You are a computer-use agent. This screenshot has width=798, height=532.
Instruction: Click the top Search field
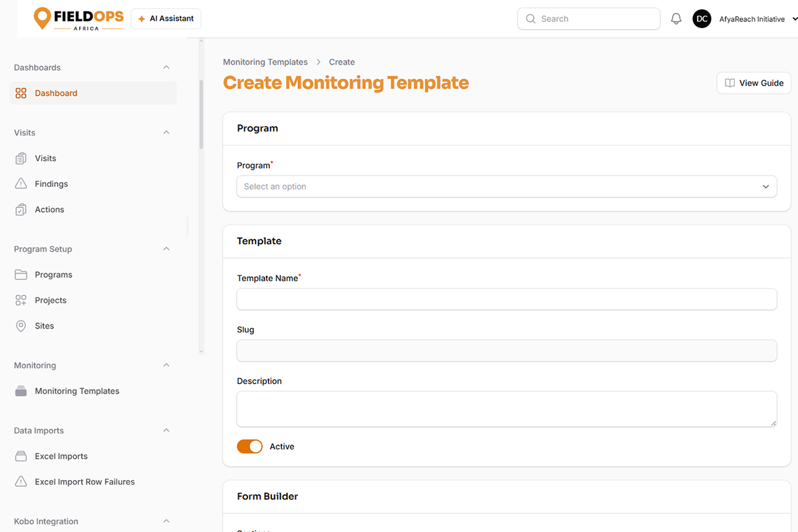click(x=589, y=19)
